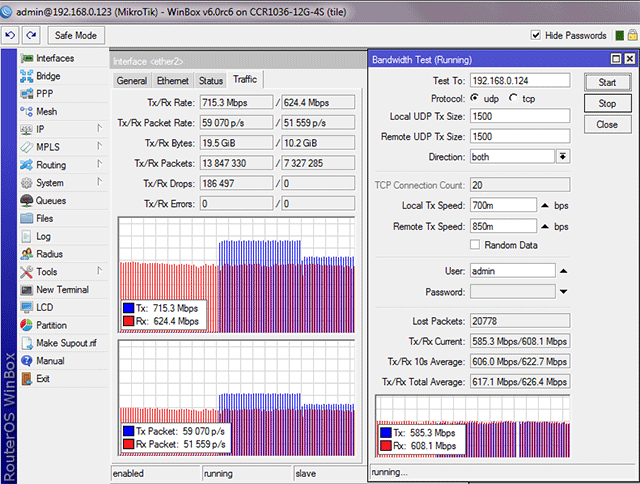Expand the Password field arrow
This screenshot has width=640, height=484.
click(x=564, y=291)
